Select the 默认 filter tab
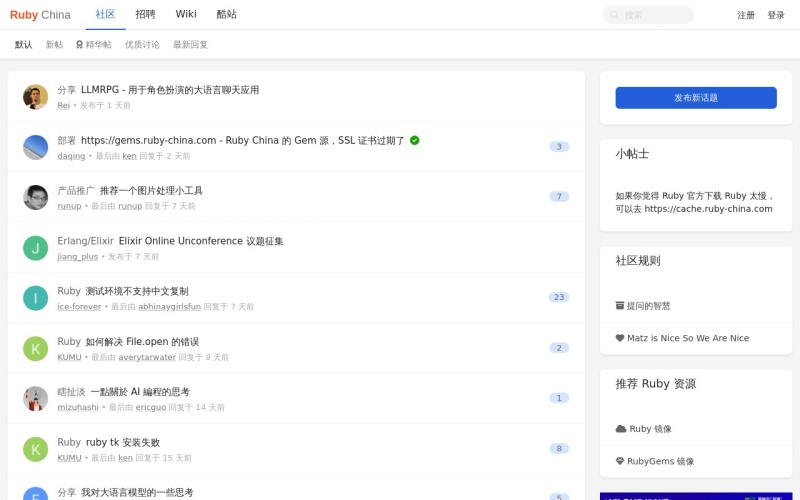800x500 pixels. tap(23, 44)
